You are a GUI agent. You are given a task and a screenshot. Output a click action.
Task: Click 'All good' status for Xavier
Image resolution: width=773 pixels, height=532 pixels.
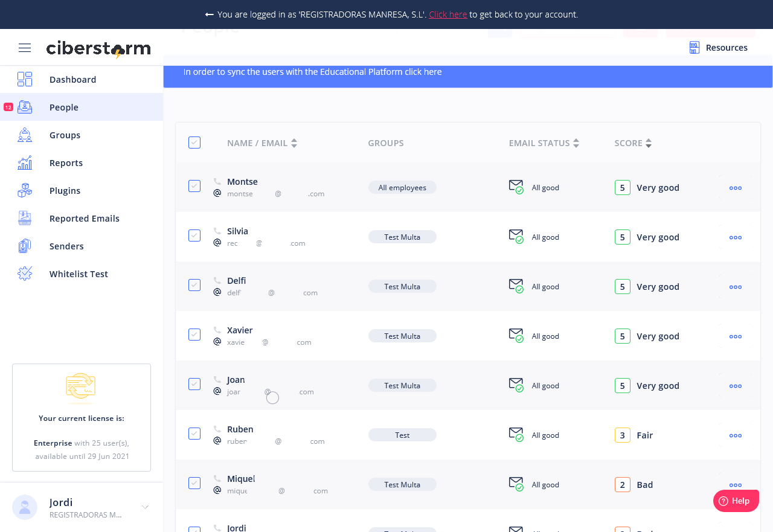click(x=545, y=336)
